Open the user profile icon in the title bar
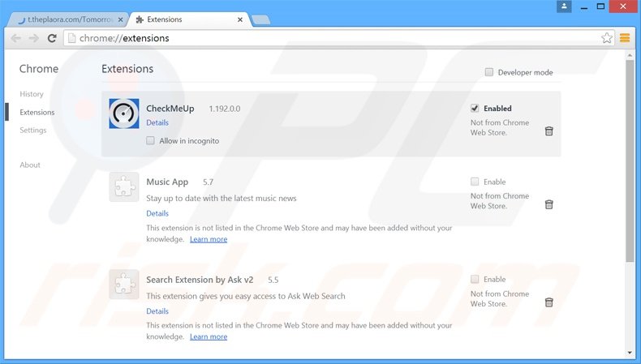 (564, 6)
